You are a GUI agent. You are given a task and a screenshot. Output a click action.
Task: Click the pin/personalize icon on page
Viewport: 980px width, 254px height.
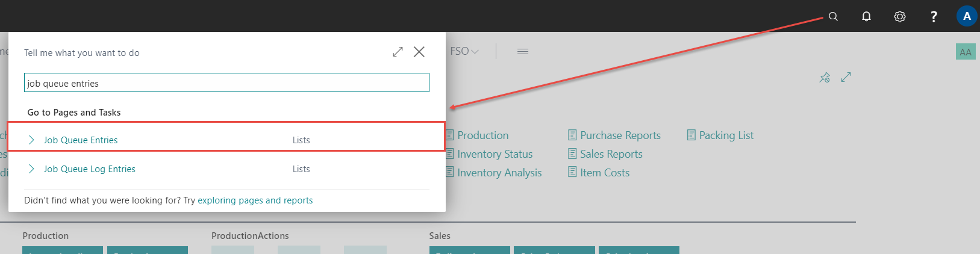coord(825,77)
